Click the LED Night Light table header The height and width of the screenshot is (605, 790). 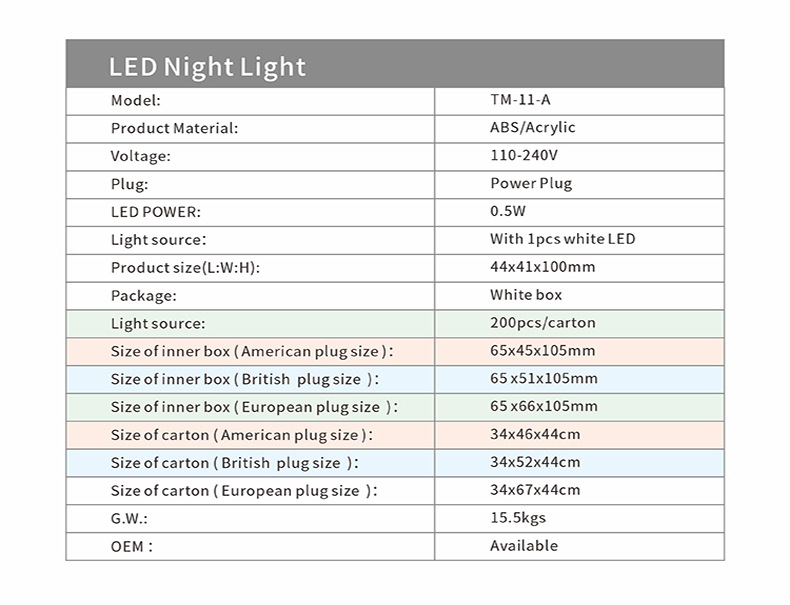(207, 67)
